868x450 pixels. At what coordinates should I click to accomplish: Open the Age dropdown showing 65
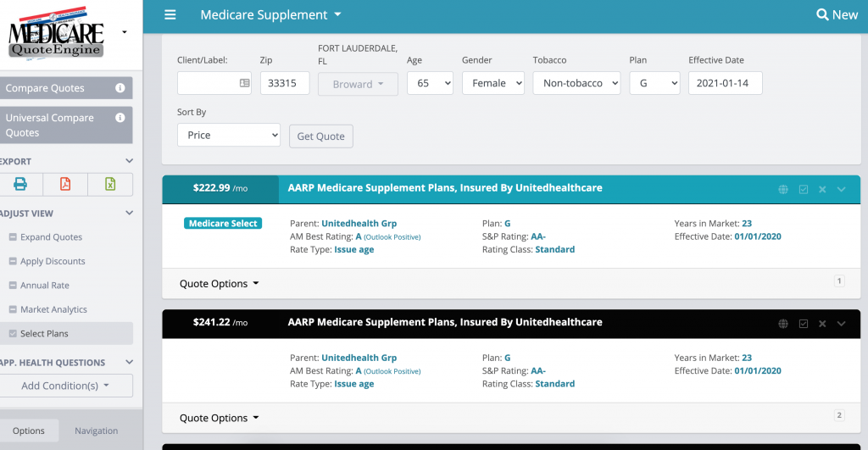430,83
